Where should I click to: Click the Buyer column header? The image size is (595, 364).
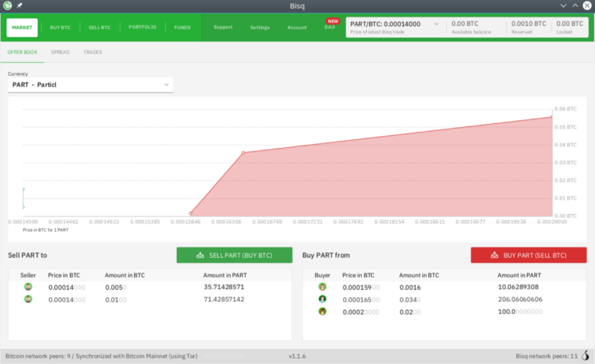tap(322, 276)
